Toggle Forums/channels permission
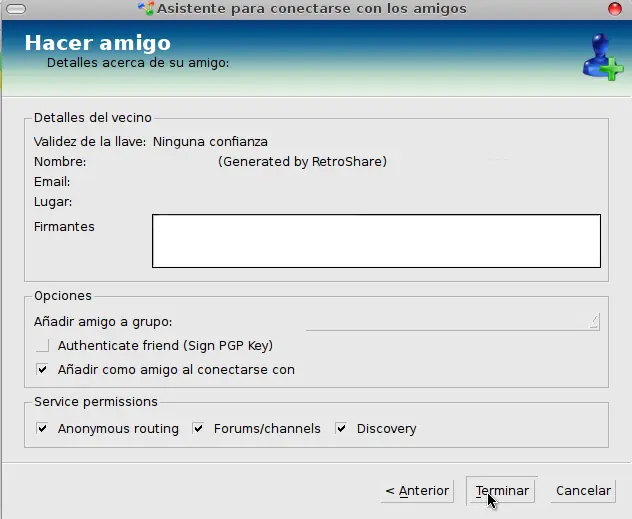 (198, 428)
